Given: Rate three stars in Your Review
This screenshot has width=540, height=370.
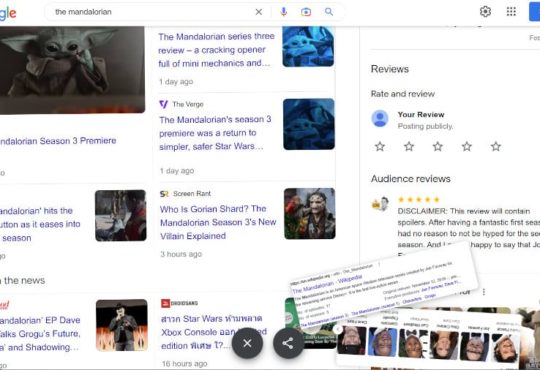Looking at the screenshot, I should click(438, 146).
